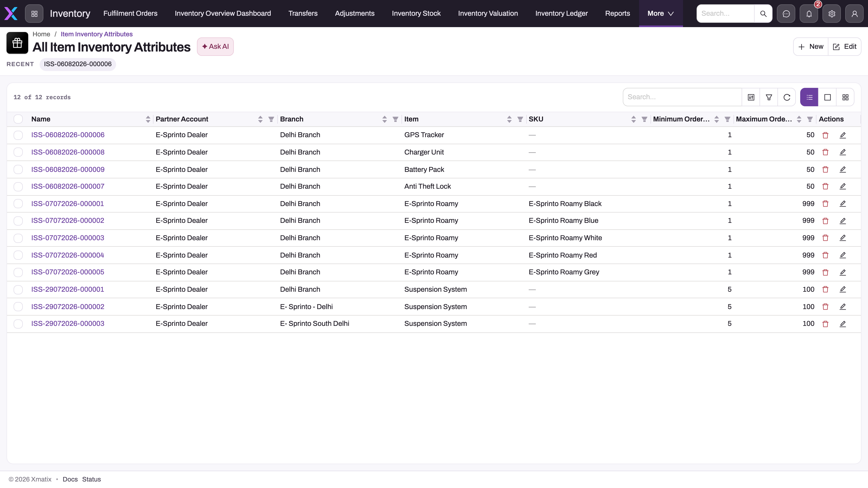The image size is (868, 488).
Task: Click the Item Inventory Attributes gift box icon
Action: click(17, 43)
